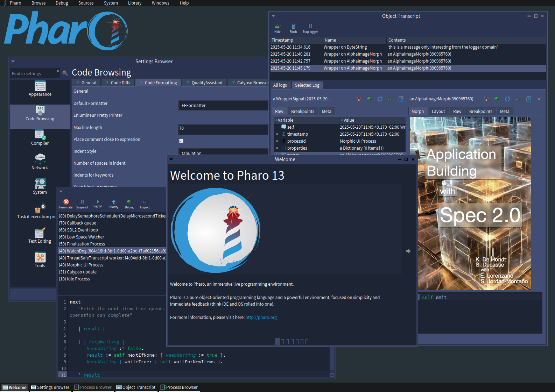Screen dimensions: 555x392
Task: Expand the properties variable row
Action: 277,148
